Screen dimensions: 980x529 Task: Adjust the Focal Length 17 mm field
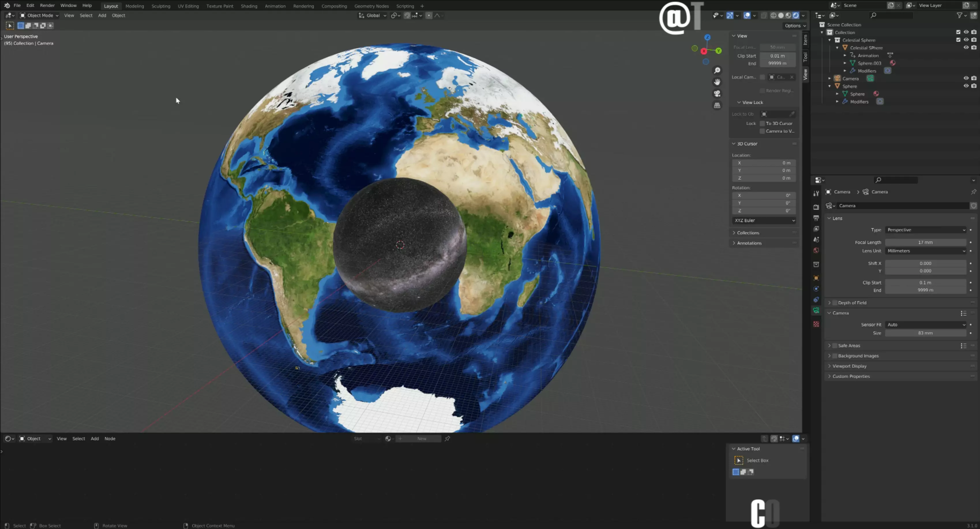point(925,242)
